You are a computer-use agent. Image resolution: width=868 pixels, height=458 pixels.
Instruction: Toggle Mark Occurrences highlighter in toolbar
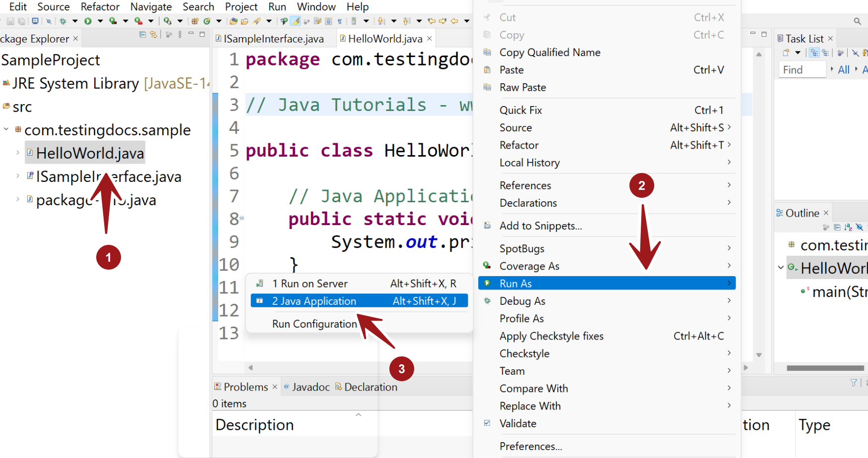(296, 21)
